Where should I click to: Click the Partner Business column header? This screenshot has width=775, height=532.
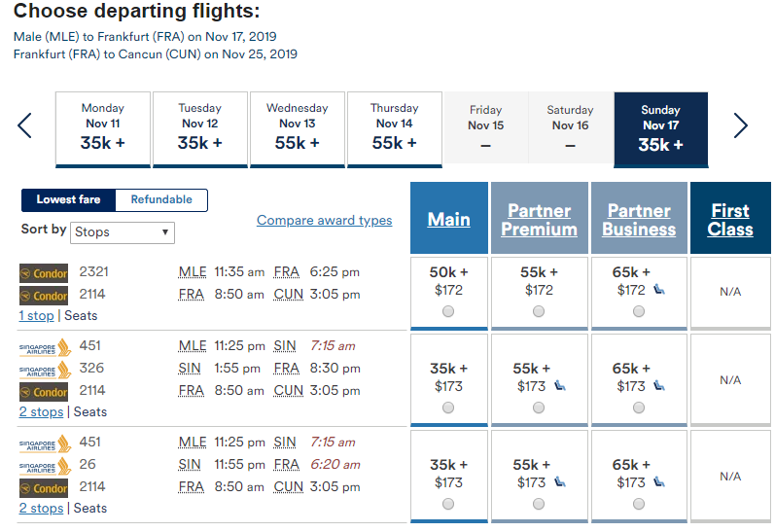coord(638,220)
